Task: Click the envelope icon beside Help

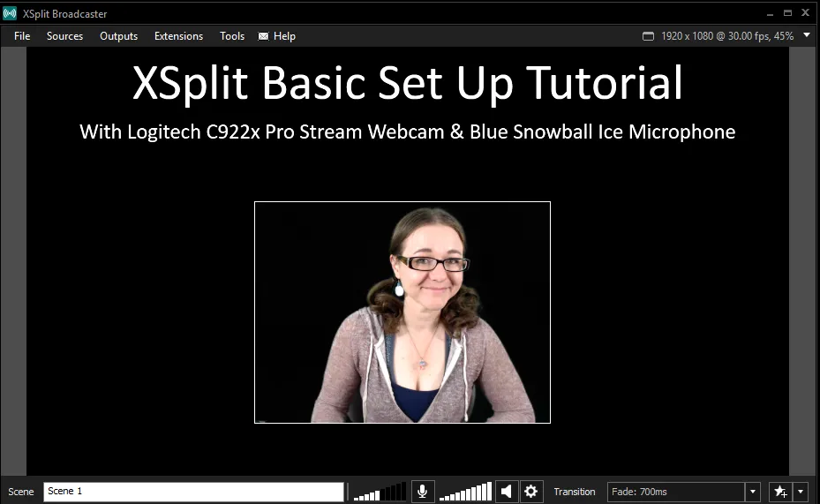Action: 264,36
